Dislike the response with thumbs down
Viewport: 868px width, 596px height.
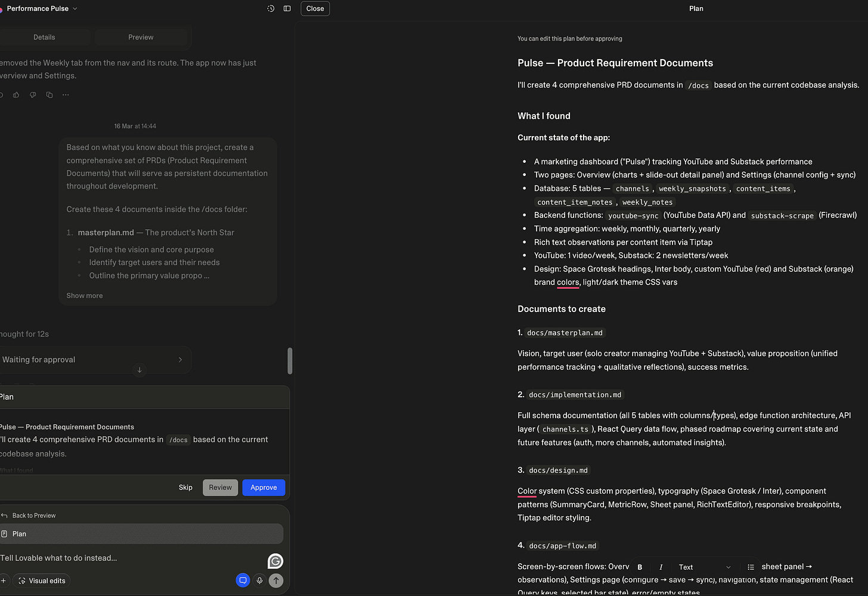coord(33,95)
